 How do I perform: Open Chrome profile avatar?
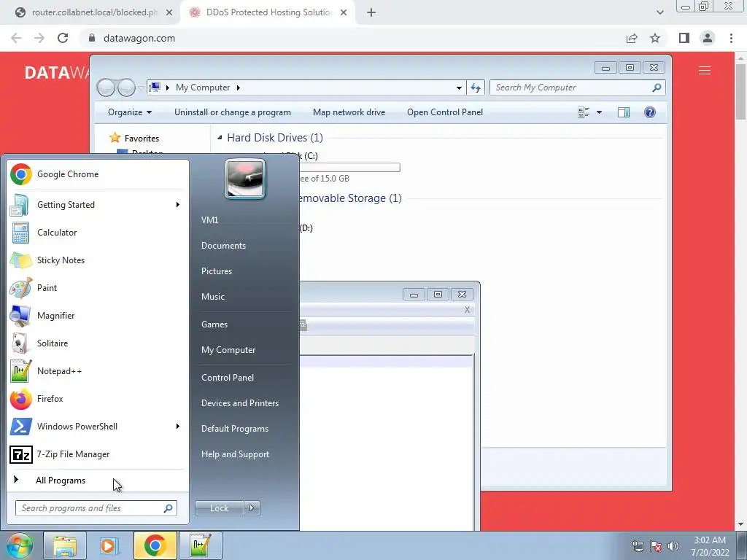tap(708, 38)
